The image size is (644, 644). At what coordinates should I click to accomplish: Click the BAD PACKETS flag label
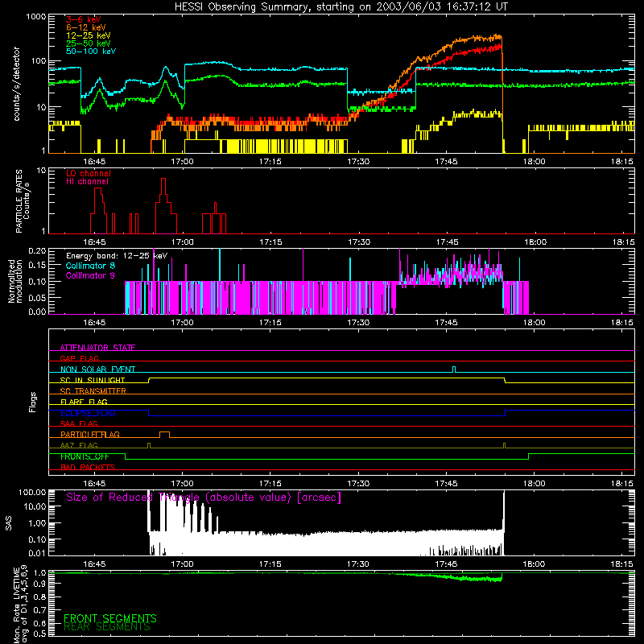(x=88, y=467)
